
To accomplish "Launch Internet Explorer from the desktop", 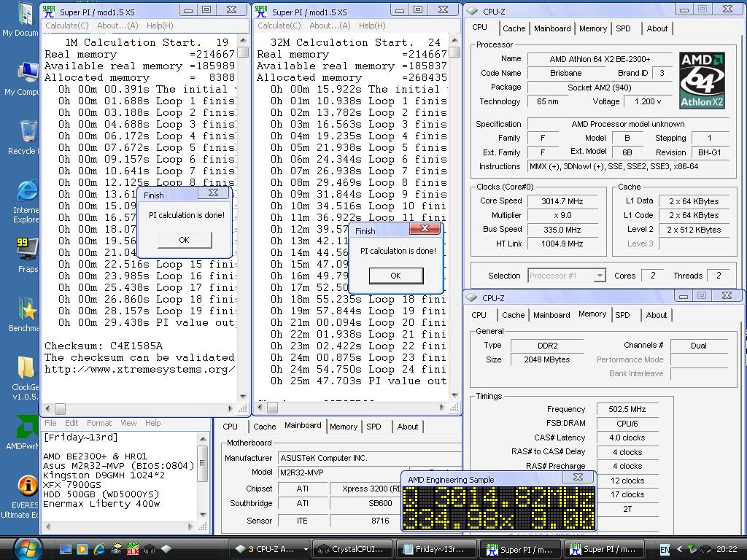I will pos(27,192).
